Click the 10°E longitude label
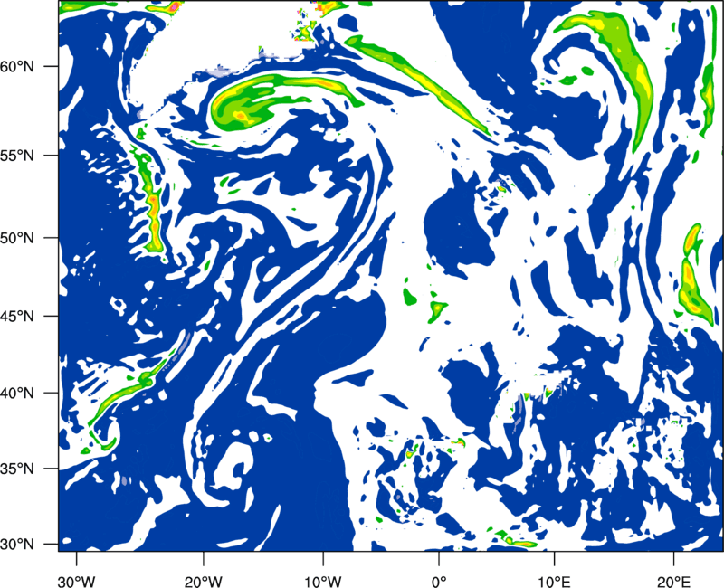The width and height of the screenshot is (724, 588). [x=554, y=581]
